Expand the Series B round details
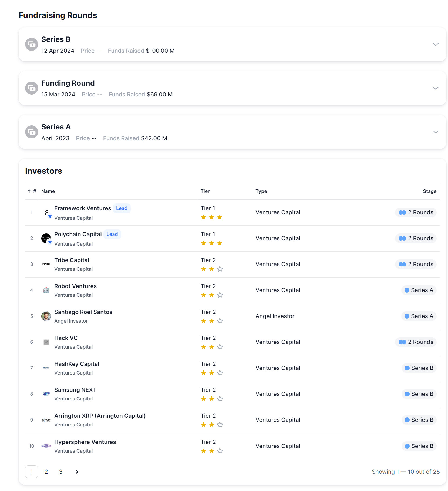This screenshot has width=448, height=491. coord(436,44)
